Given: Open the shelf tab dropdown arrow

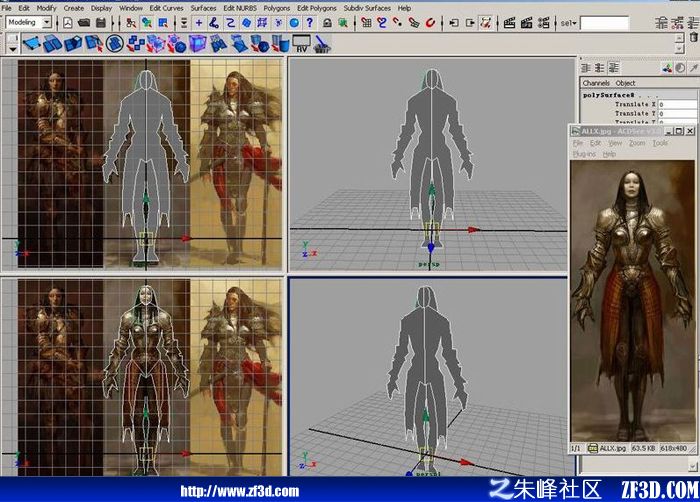Looking at the screenshot, I should pyautogui.click(x=12, y=49).
